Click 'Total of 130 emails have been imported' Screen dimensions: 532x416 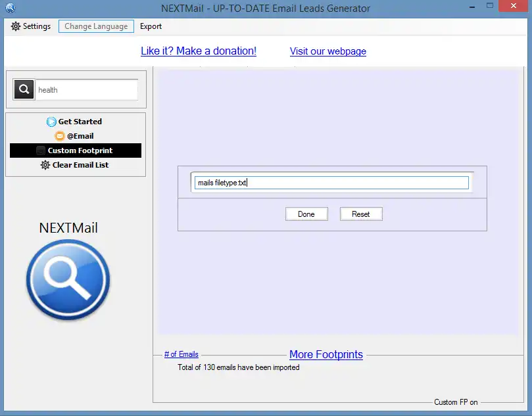click(x=239, y=367)
